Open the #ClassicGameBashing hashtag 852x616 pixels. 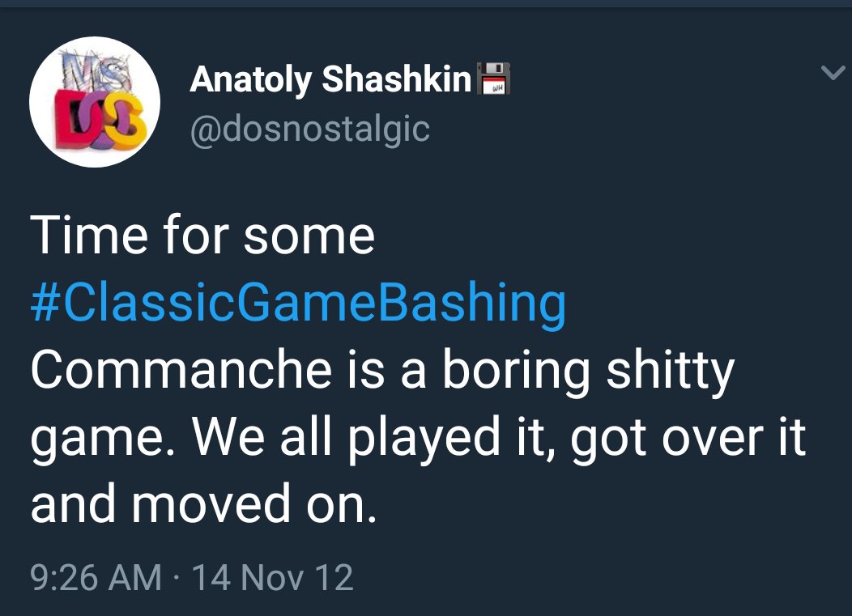pos(298,303)
